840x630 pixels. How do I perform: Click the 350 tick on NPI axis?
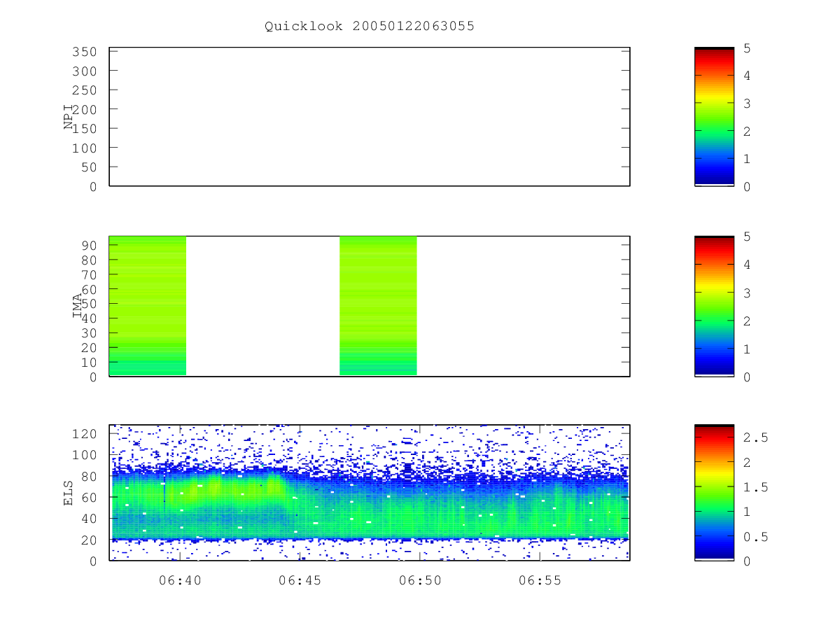click(x=84, y=52)
